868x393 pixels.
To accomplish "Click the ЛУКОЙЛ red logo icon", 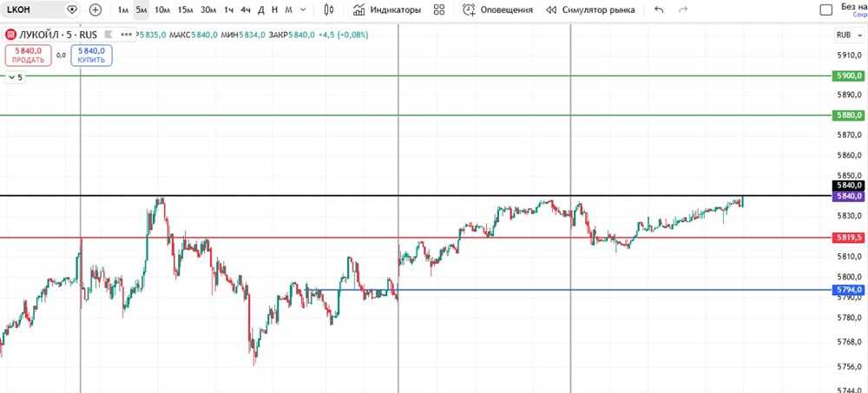I will [x=10, y=35].
